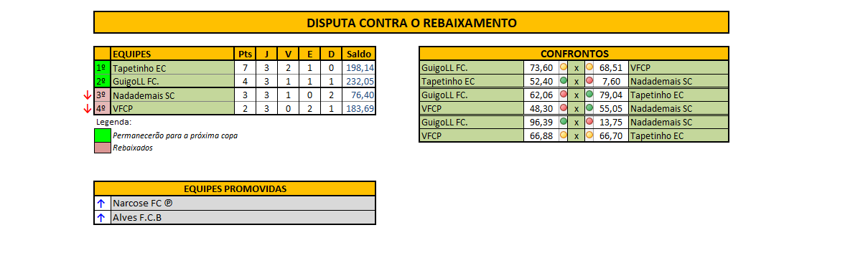Click green legend swatch for Permanecerão
The height and width of the screenshot is (258, 868).
[x=103, y=135]
